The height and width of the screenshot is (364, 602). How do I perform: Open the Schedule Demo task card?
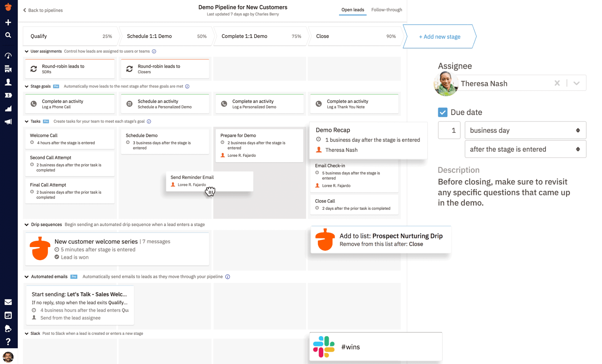tap(165, 141)
